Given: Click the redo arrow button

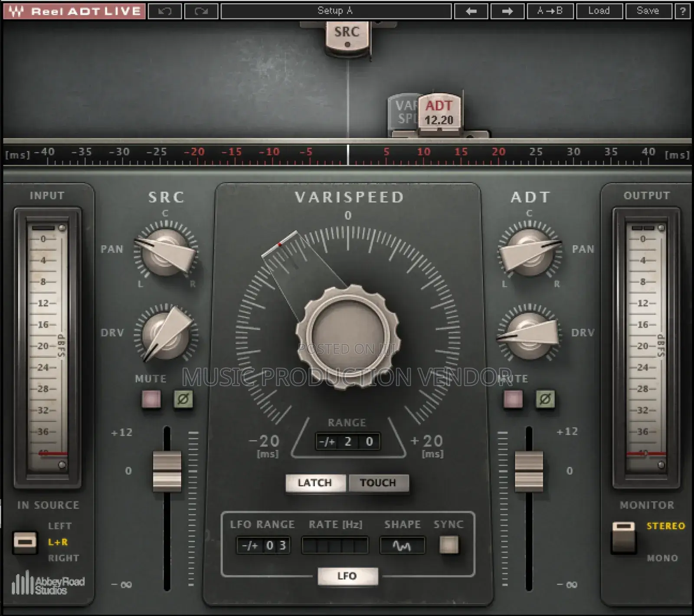Looking at the screenshot, I should [x=201, y=11].
